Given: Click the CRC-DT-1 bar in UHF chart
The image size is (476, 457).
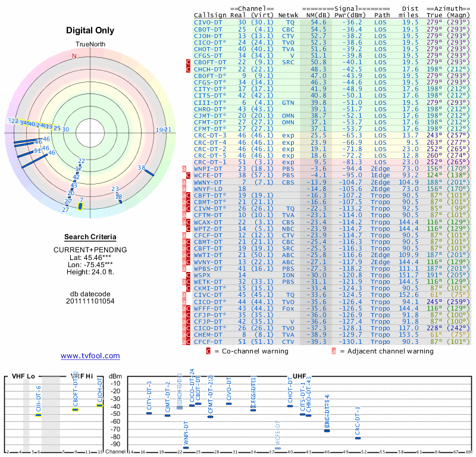Looking at the screenshot, I should tap(358, 438).
